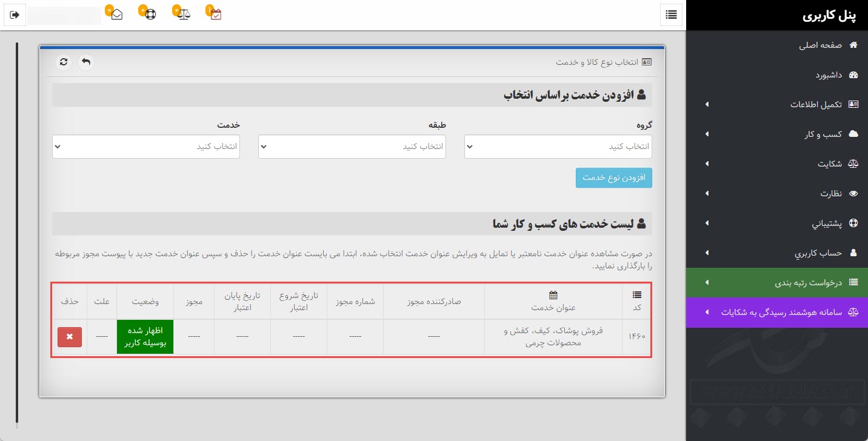Click the code cell ۱۴۶۰

[x=636, y=337]
